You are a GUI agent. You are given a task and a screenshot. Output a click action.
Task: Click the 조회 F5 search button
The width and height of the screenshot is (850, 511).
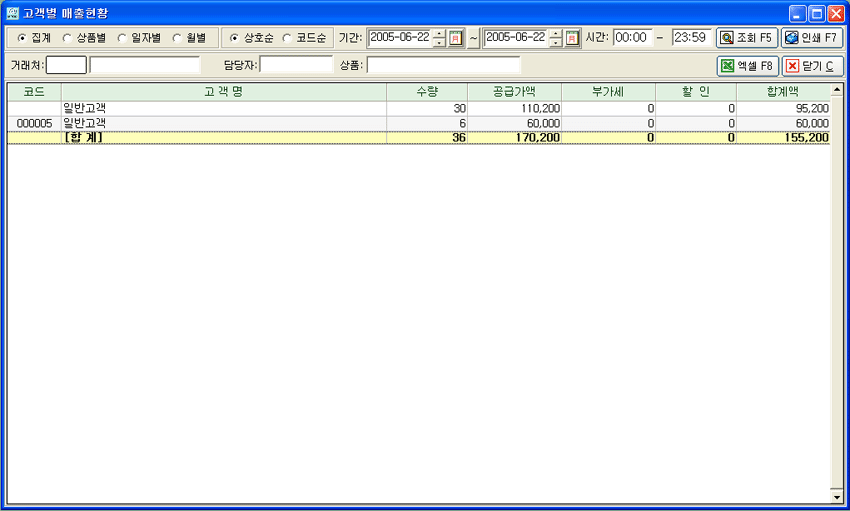pos(747,38)
